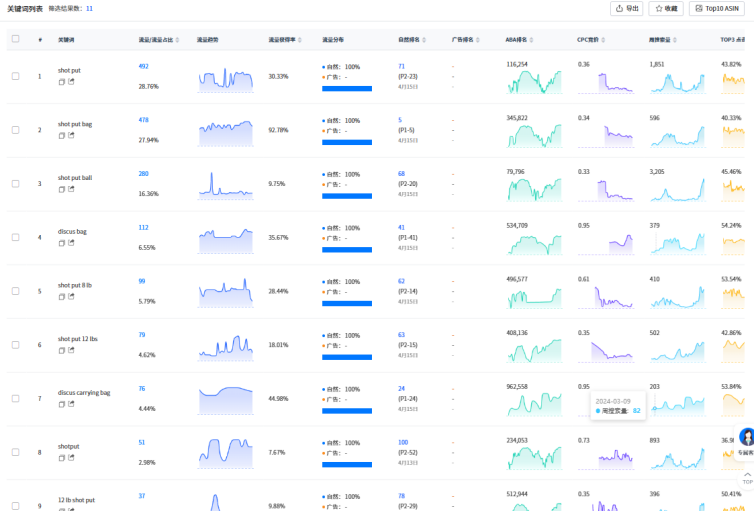The image size is (754, 511).
Task: Copy the keyword 'shot put 12 lbs'
Action: pos(62,351)
